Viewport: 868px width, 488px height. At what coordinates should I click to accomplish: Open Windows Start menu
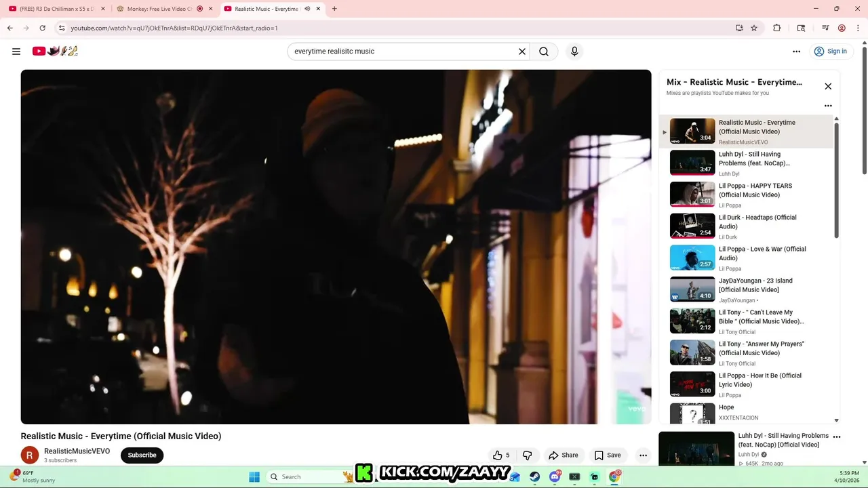(254, 476)
